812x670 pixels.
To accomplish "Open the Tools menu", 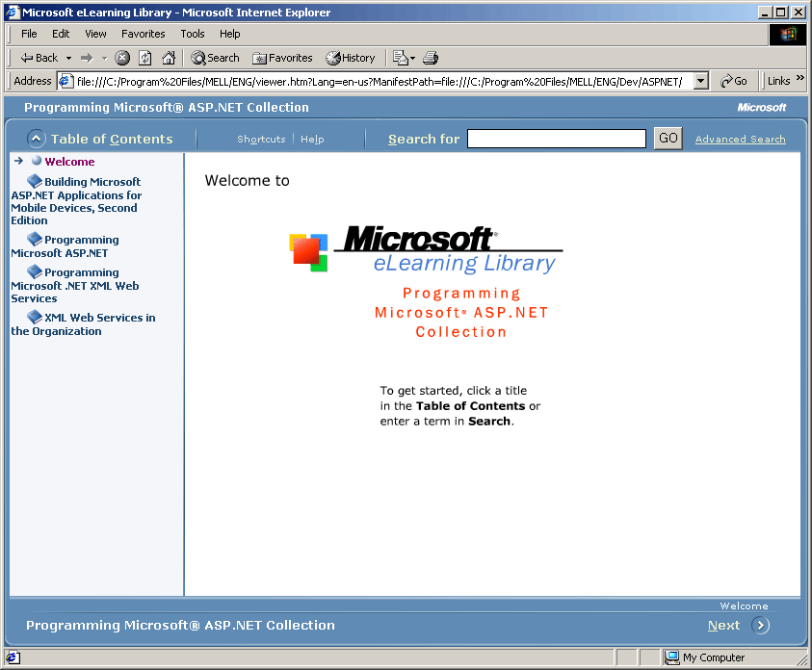I will coord(193,34).
